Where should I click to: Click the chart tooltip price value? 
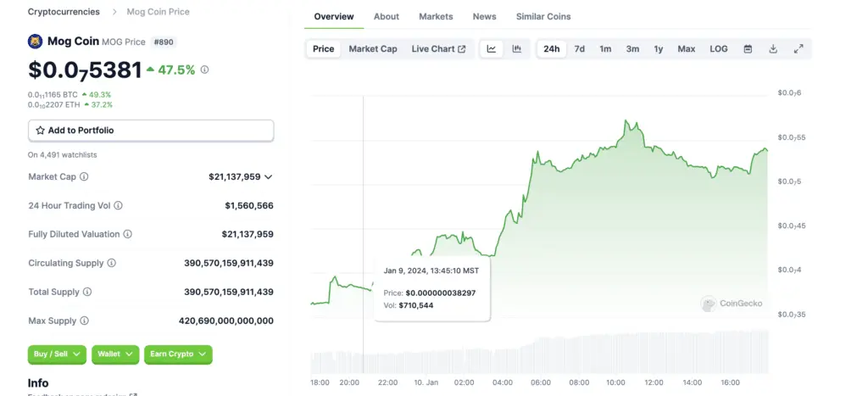pyautogui.click(x=441, y=293)
